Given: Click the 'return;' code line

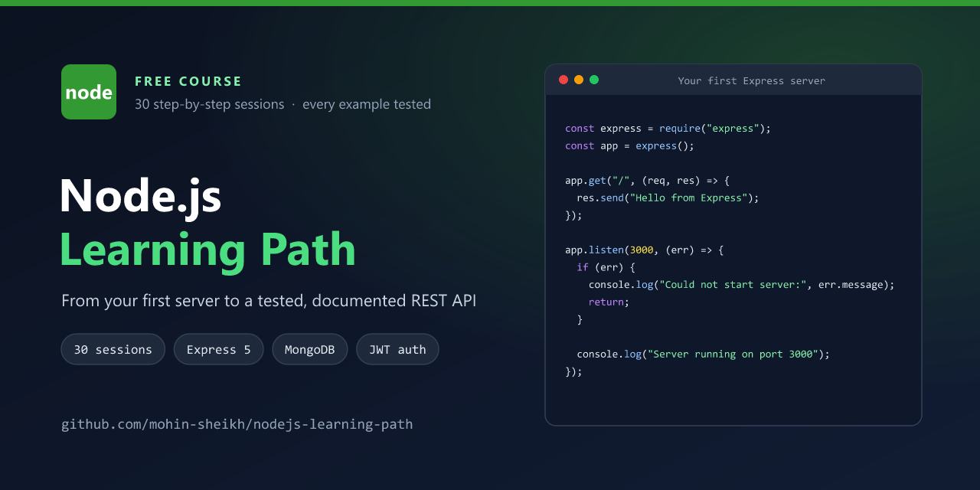Looking at the screenshot, I should coord(609,302).
